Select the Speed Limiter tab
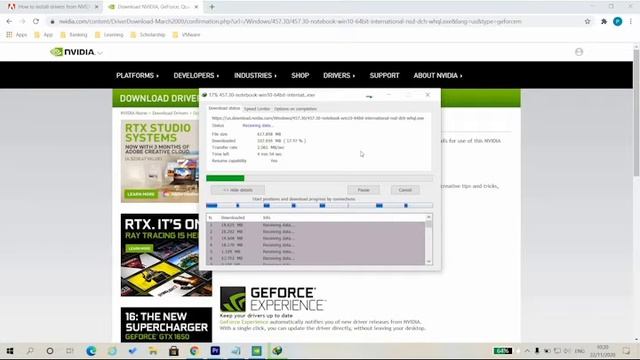 (x=257, y=109)
